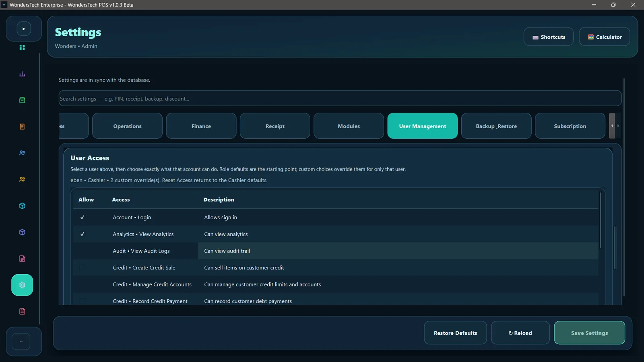Open the pink document sidebar icon
Viewport: 644px width, 362px height.
pyautogui.click(x=22, y=259)
